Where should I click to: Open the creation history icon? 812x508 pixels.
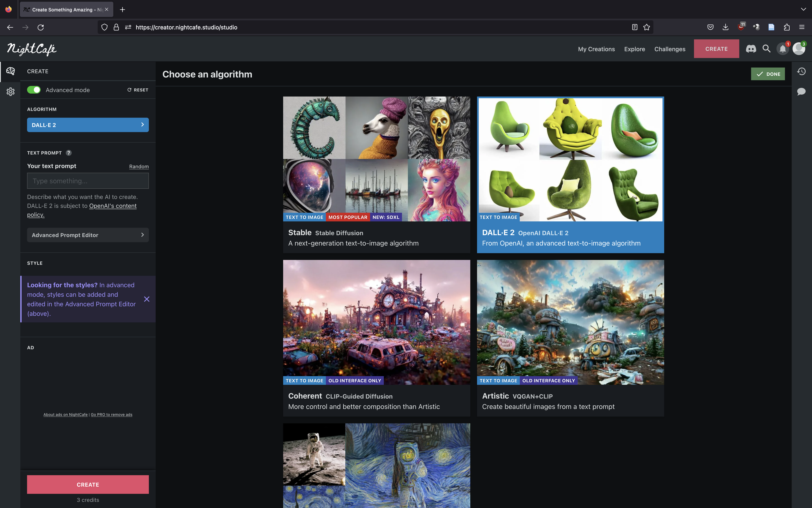[x=802, y=72]
